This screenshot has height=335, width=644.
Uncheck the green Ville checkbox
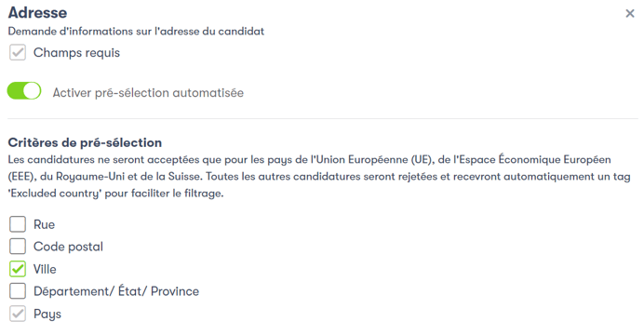coord(18,269)
